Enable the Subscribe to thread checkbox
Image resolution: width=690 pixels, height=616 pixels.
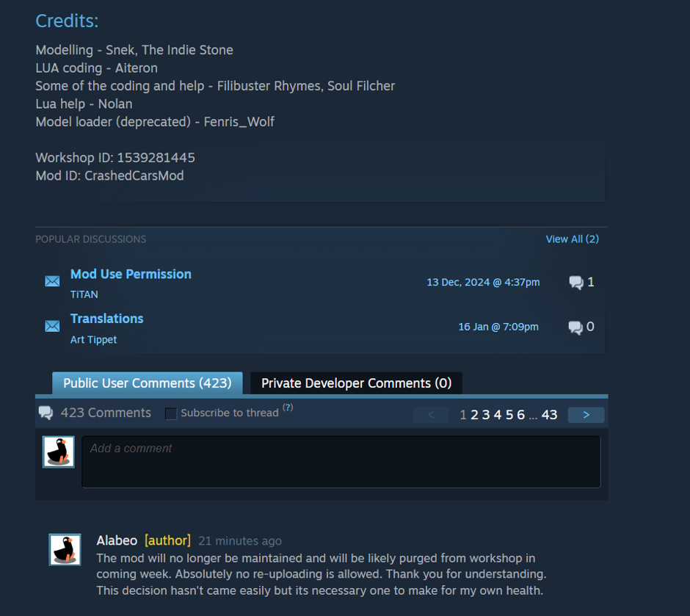pyautogui.click(x=171, y=413)
